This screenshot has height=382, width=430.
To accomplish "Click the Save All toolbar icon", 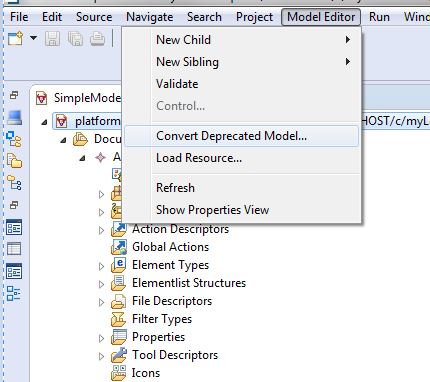I will (75, 39).
